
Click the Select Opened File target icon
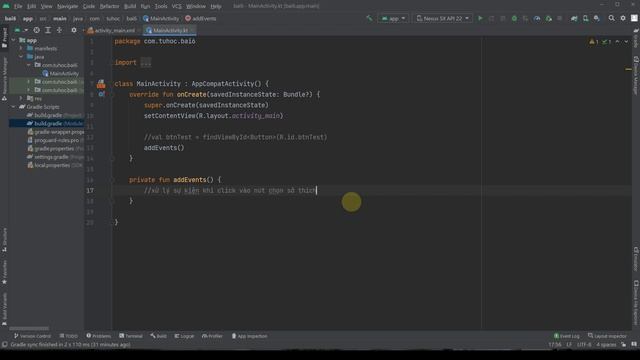point(37,30)
